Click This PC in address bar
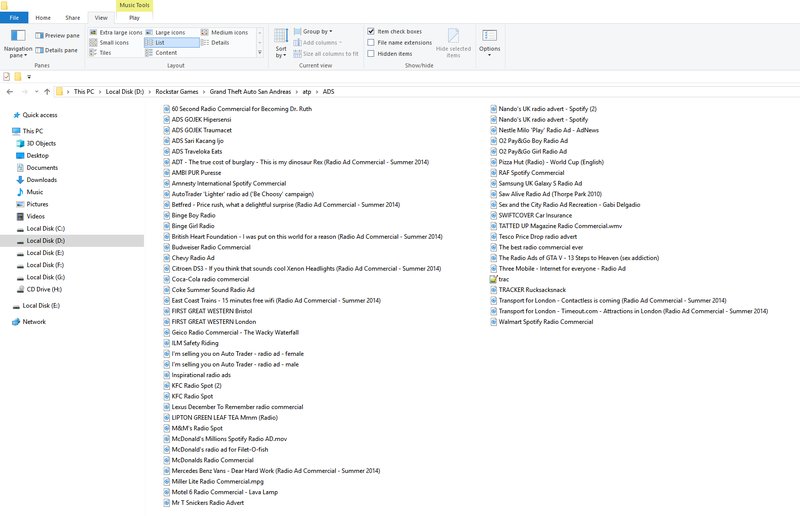The height and width of the screenshot is (516, 800). pyautogui.click(x=84, y=91)
